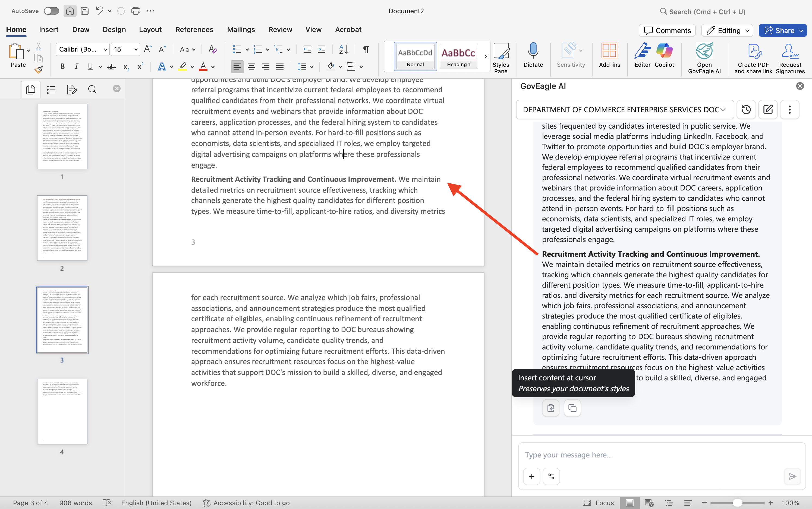812x509 pixels.
Task: Toggle underline formatting
Action: click(90, 67)
